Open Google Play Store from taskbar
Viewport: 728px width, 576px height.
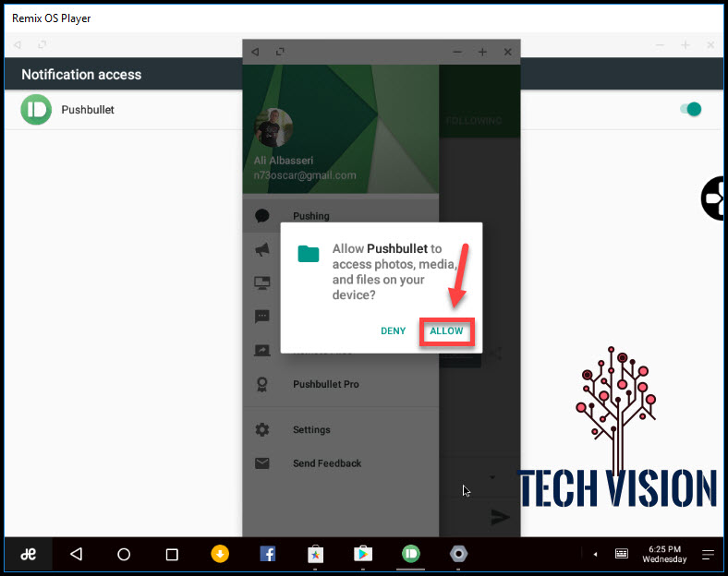363,554
